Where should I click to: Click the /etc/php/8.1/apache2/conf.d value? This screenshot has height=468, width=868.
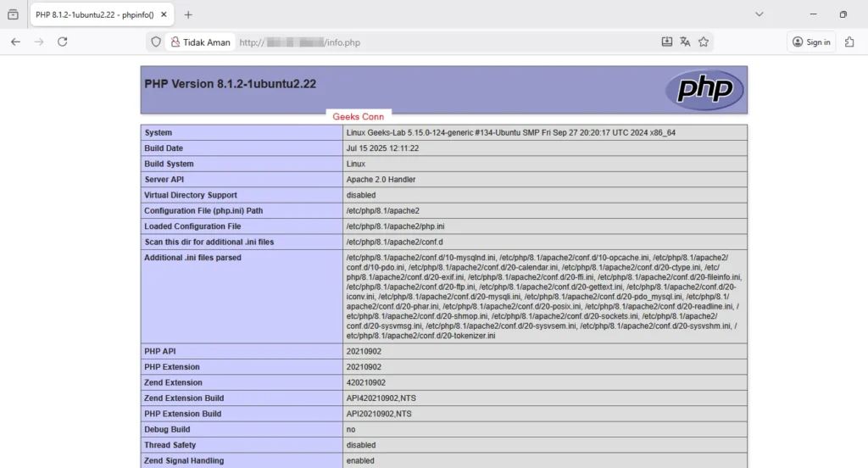pyautogui.click(x=395, y=242)
